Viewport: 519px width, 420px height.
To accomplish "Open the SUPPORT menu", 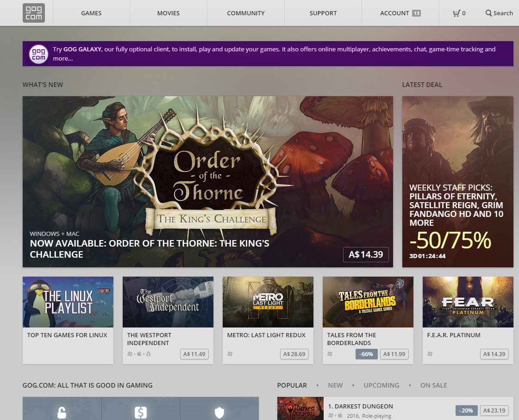I will pyautogui.click(x=323, y=13).
